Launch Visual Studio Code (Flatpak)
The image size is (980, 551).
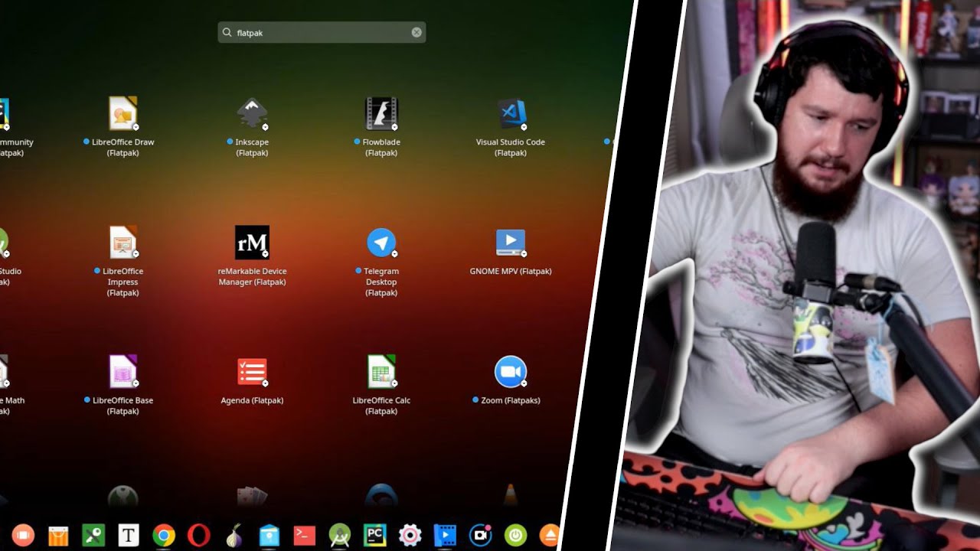tap(511, 113)
